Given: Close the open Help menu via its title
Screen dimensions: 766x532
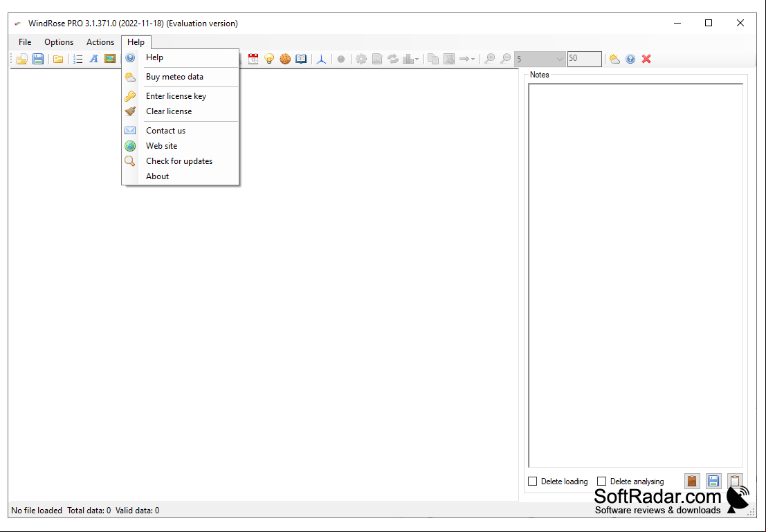Looking at the screenshot, I should pyautogui.click(x=136, y=42).
